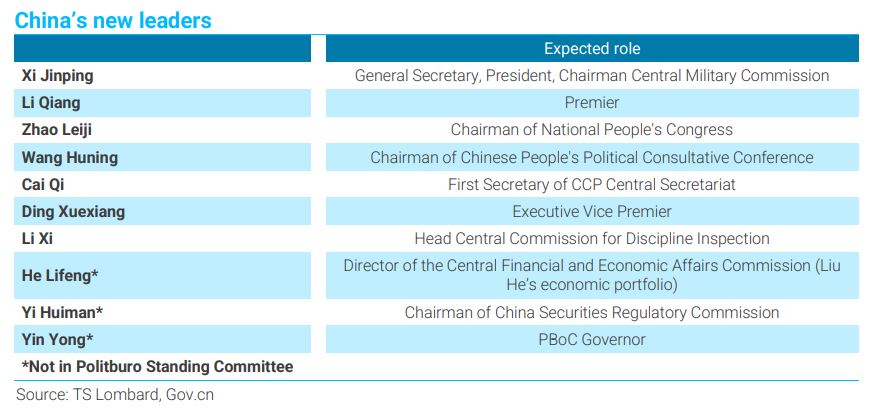
Task: Select First Secretary of CCP Central Secretariat
Action: click(x=592, y=185)
